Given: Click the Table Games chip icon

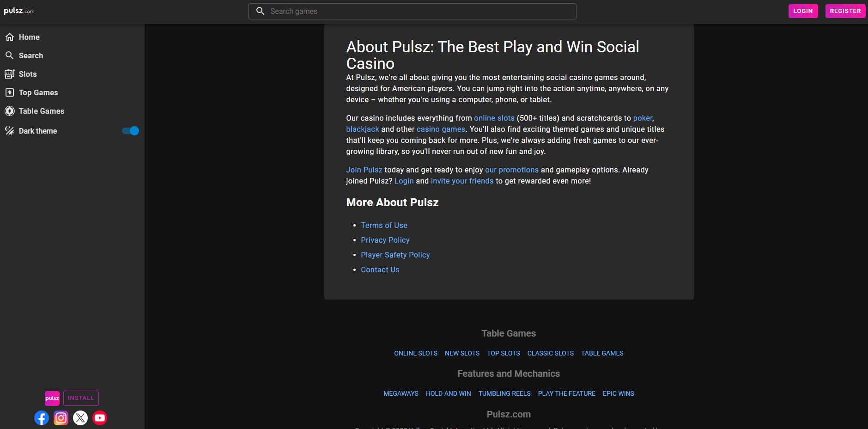Looking at the screenshot, I should [10, 111].
